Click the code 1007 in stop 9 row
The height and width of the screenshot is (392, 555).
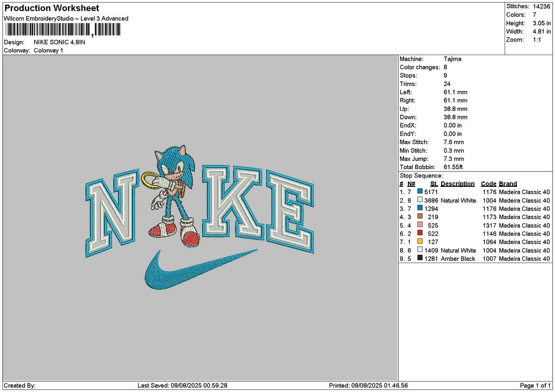tap(489, 258)
